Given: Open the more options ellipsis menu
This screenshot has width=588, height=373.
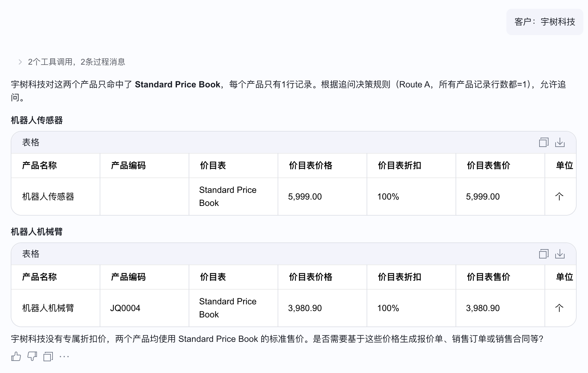Looking at the screenshot, I should point(64,357).
